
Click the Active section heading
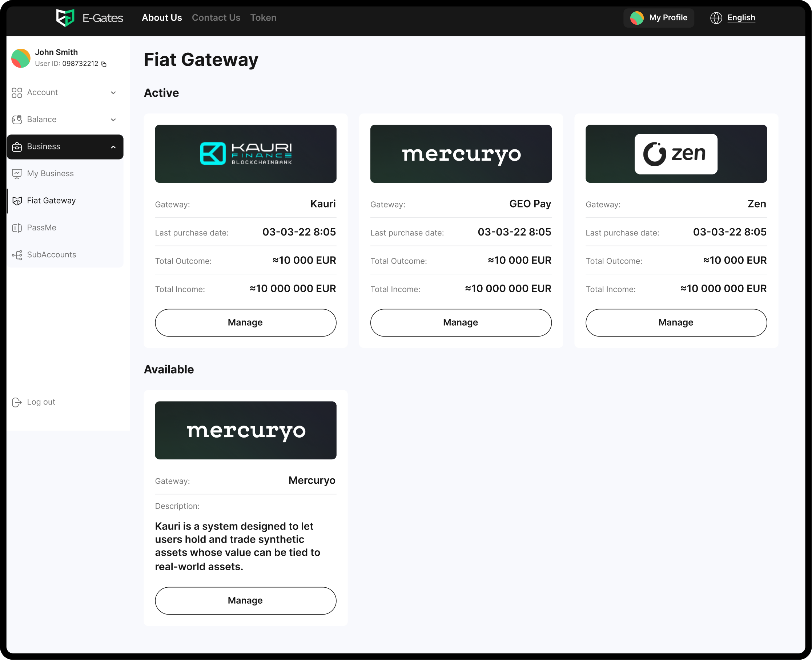coord(161,93)
